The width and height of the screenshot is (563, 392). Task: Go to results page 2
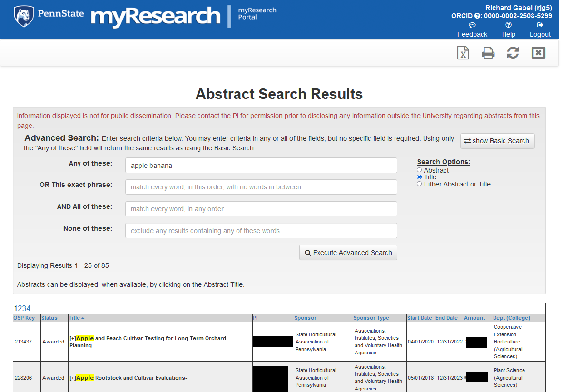pos(20,308)
